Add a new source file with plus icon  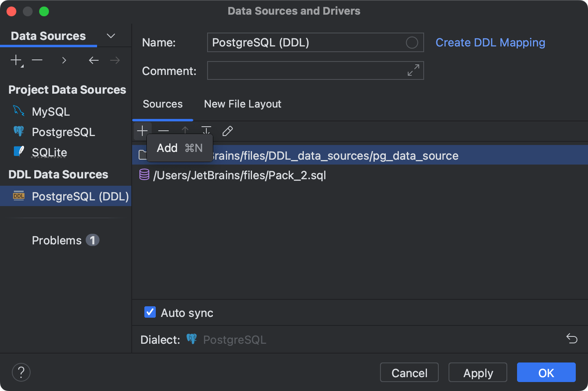click(x=142, y=131)
